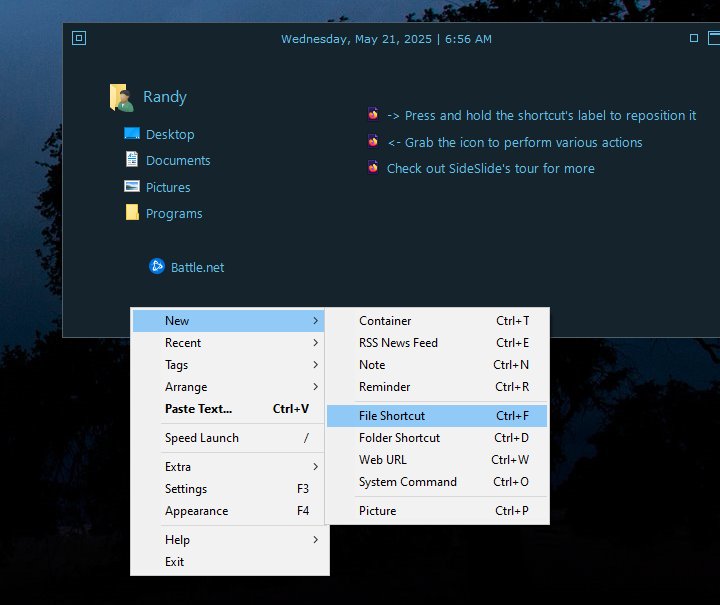Click the Desktop shortcut icon
The width and height of the screenshot is (720, 605).
point(132,134)
